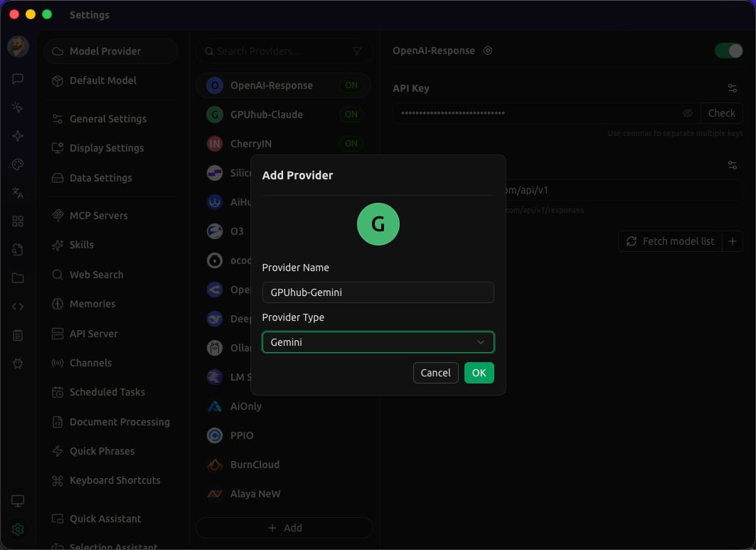The image size is (756, 550).
Task: Open Default Model settings
Action: point(110,80)
